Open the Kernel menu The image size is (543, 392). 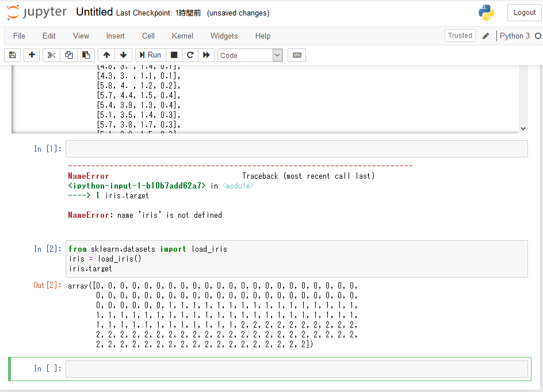(x=182, y=36)
